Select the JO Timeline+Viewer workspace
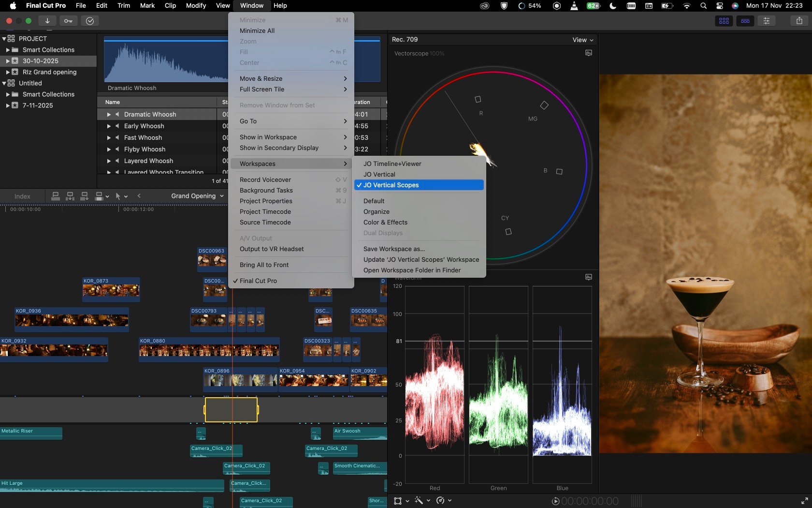 (419, 164)
